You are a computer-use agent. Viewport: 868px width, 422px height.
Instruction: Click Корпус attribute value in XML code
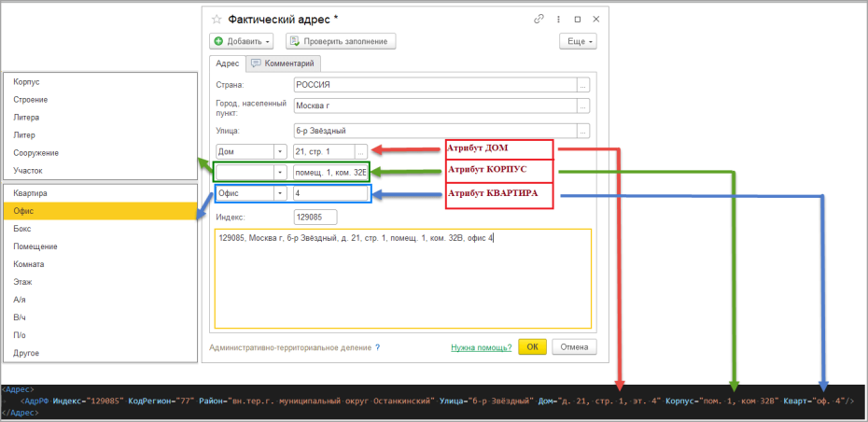tap(739, 401)
